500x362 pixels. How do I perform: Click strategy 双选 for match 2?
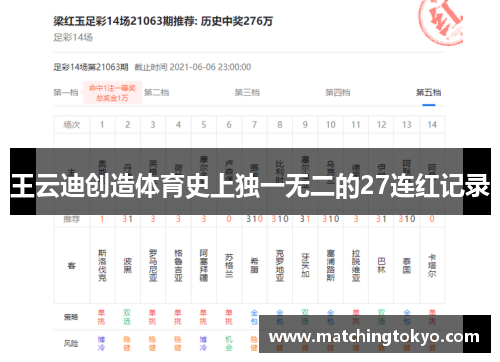coord(127,317)
